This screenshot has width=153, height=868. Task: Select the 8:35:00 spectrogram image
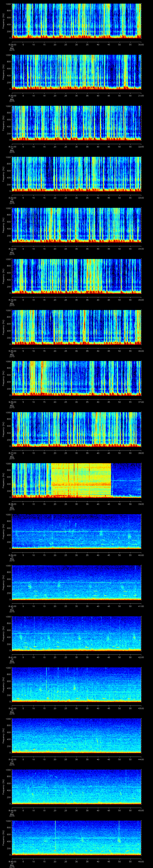pos(76,327)
